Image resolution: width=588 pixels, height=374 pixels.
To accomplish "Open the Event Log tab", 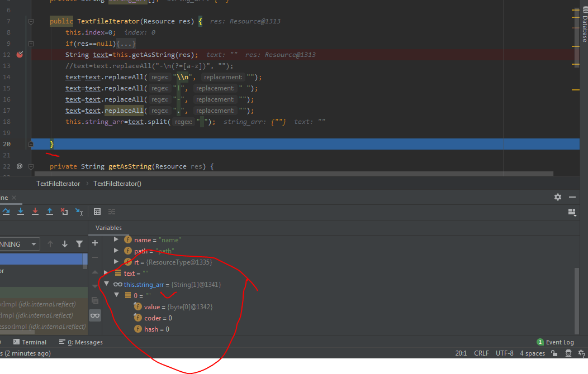I will coord(556,342).
